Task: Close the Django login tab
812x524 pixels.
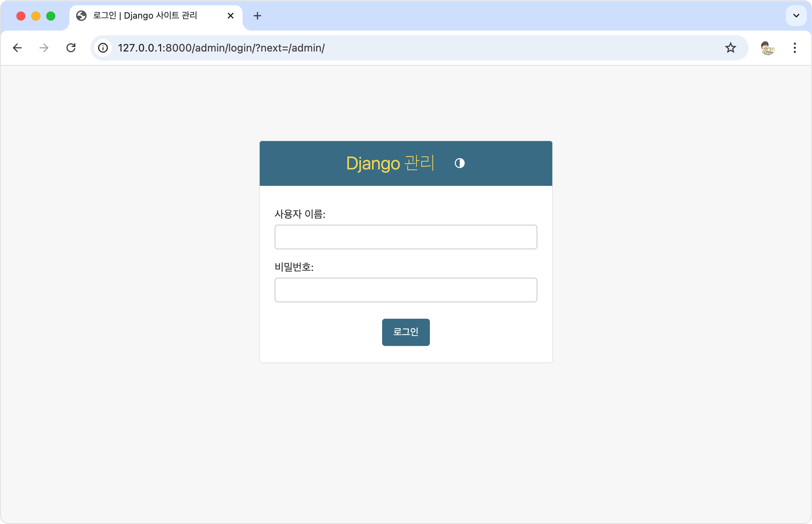Action: [x=231, y=16]
